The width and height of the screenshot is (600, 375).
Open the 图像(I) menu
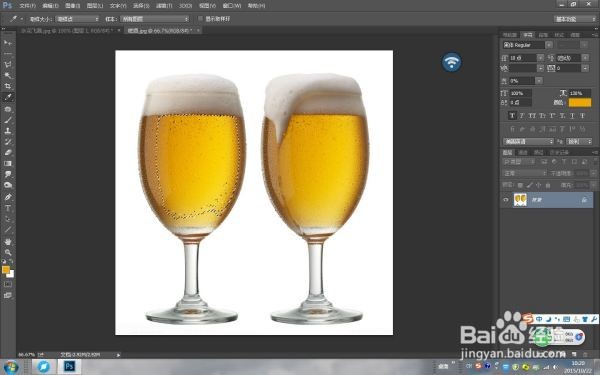click(72, 6)
